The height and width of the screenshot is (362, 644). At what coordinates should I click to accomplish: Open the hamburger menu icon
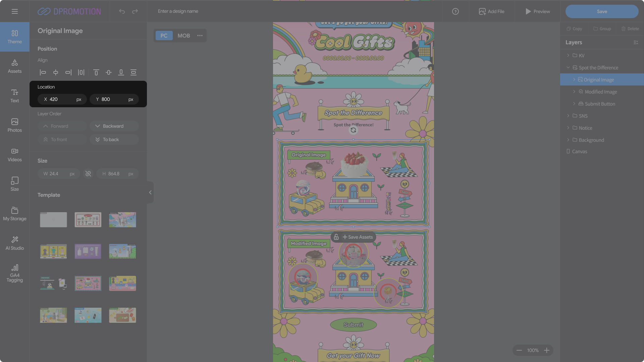click(x=14, y=11)
